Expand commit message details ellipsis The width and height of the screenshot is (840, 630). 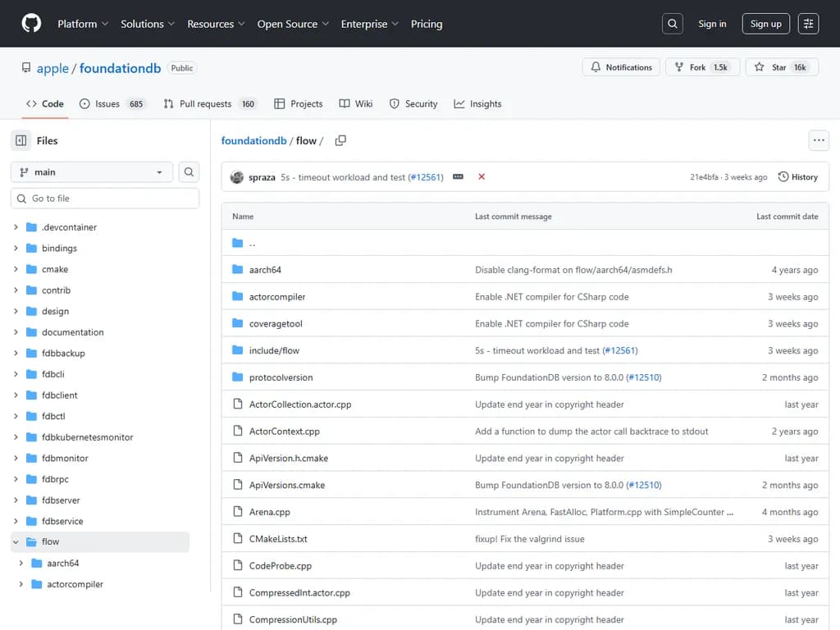[458, 177]
